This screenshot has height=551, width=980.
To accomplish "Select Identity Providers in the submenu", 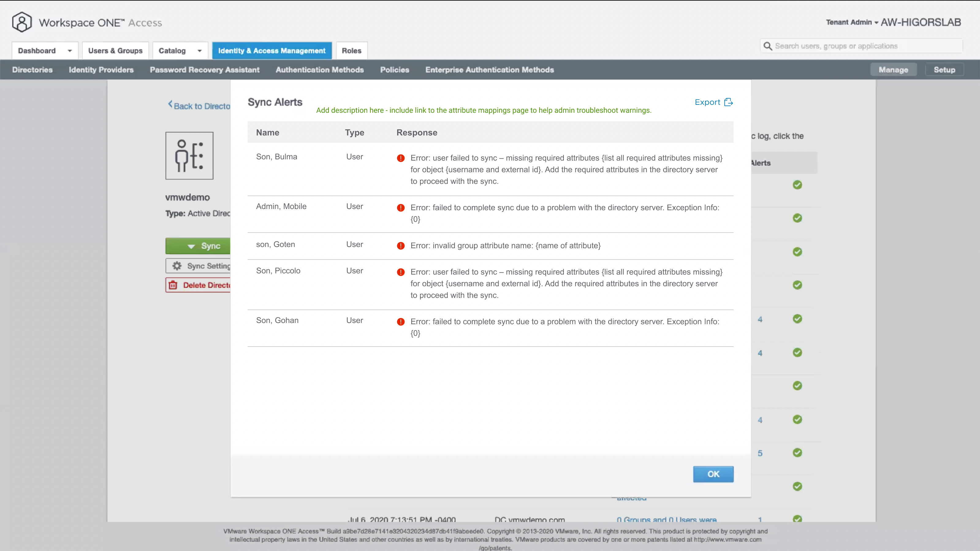I will (x=101, y=70).
